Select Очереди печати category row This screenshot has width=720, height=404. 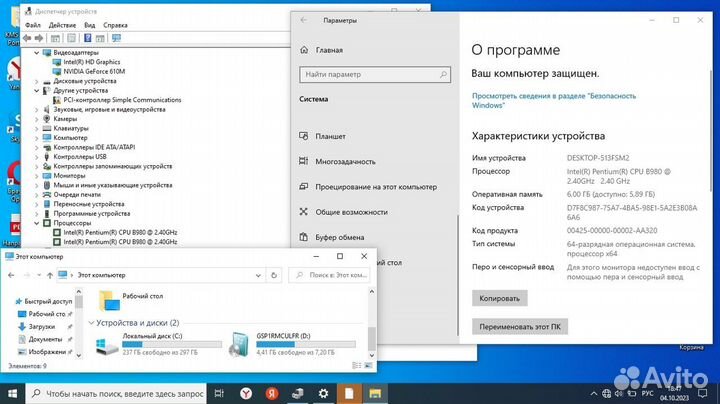(x=77, y=195)
